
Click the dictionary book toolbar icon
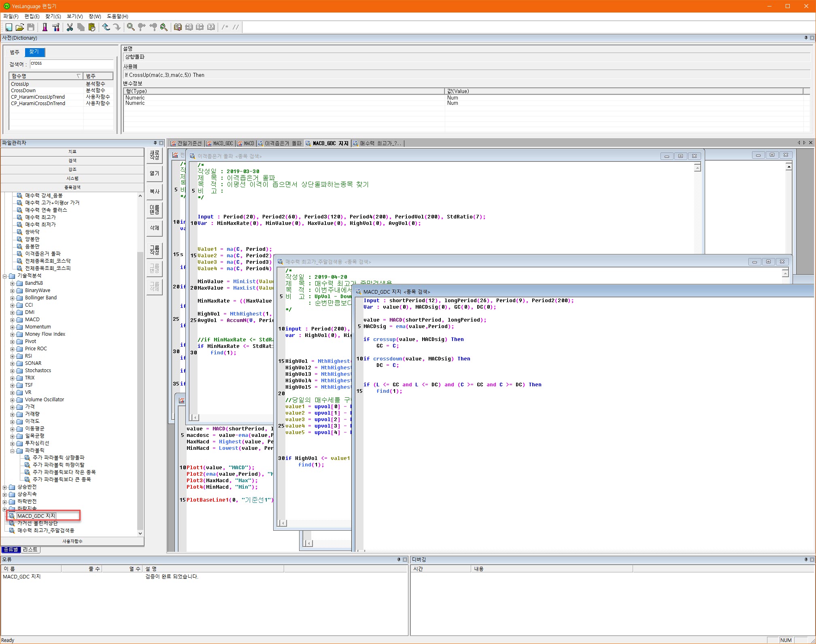pos(178,27)
